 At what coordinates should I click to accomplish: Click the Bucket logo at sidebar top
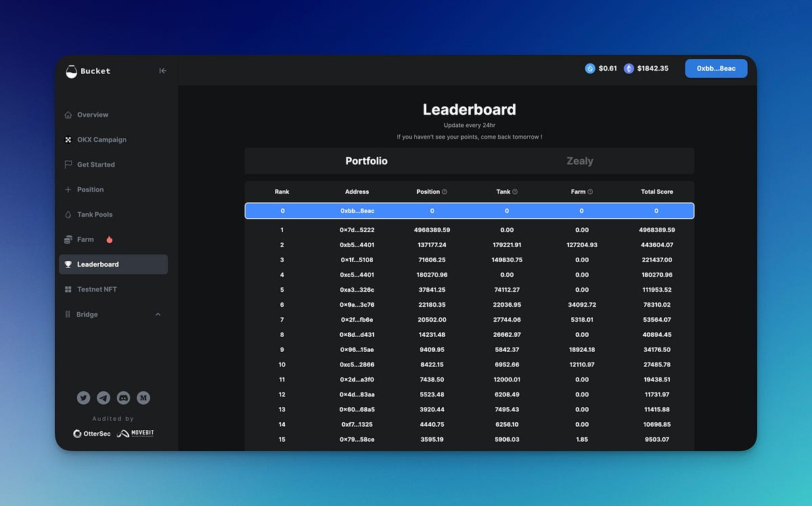point(70,70)
